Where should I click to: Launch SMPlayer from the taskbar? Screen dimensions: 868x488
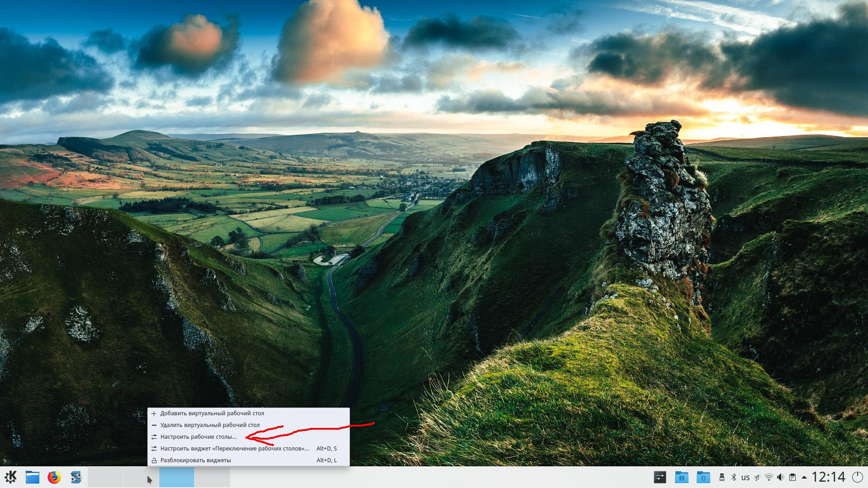tap(75, 477)
